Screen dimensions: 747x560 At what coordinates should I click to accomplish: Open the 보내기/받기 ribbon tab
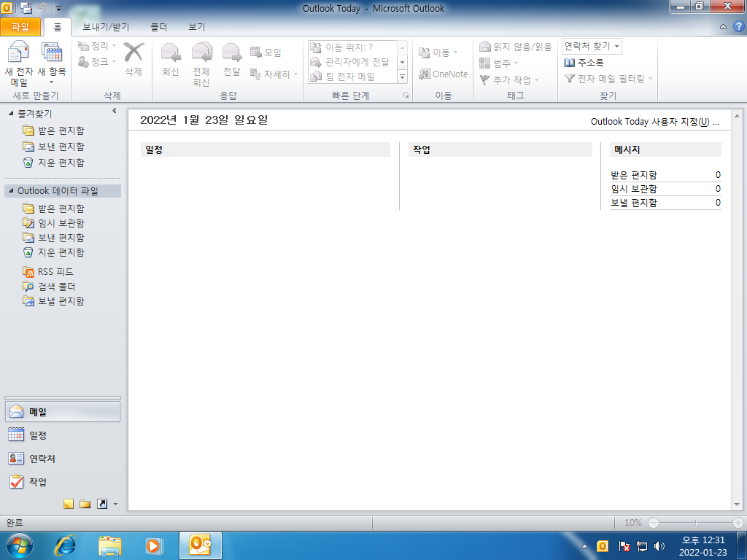click(106, 27)
